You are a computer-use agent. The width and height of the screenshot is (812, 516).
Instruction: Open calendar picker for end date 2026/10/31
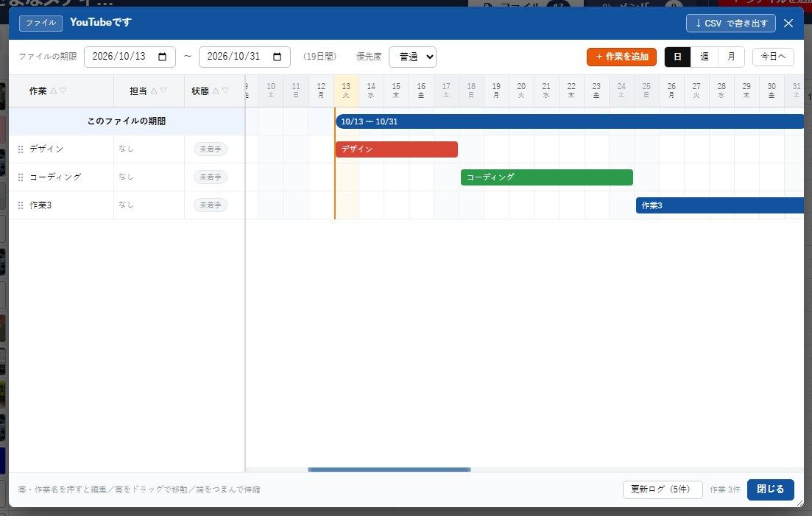pos(277,57)
